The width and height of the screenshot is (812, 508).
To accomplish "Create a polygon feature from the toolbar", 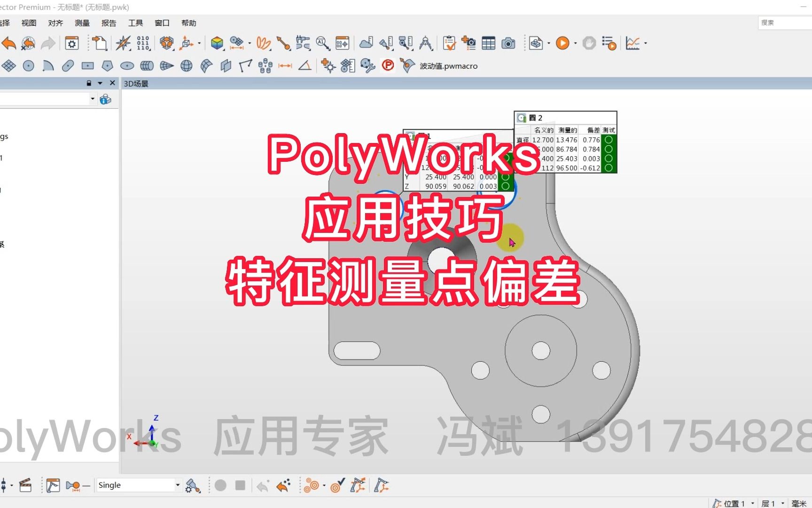I will click(108, 66).
